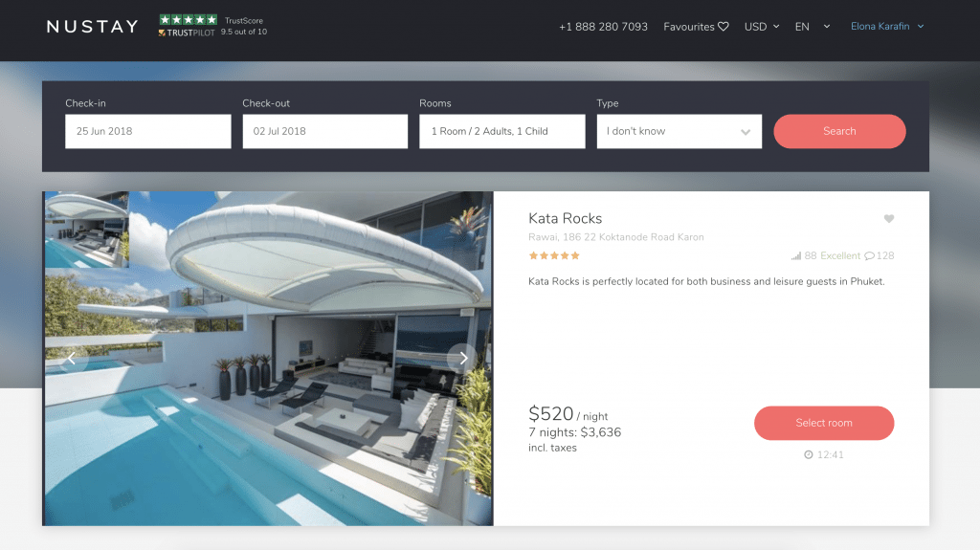Click the signal bars rating icon

coord(796,255)
